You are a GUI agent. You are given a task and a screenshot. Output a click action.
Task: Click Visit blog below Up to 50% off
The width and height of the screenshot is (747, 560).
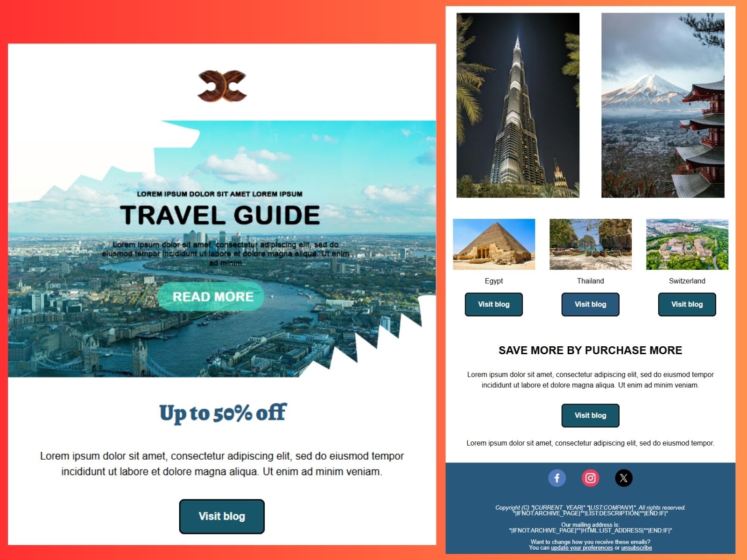pos(222,516)
